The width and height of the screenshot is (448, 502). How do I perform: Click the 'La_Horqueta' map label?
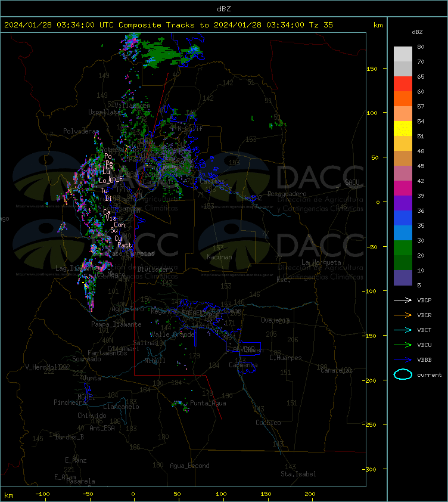(321, 262)
